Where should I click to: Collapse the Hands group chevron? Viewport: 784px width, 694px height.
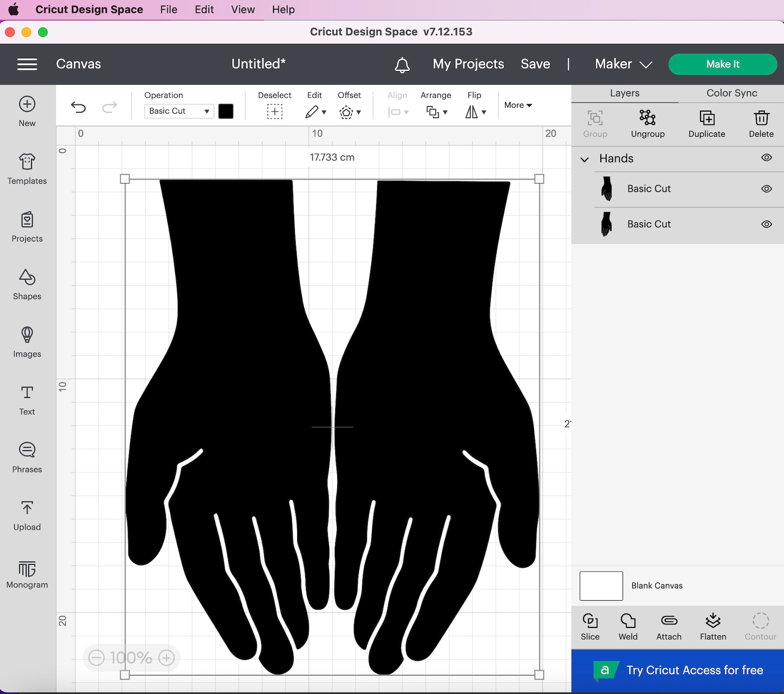[x=585, y=159]
